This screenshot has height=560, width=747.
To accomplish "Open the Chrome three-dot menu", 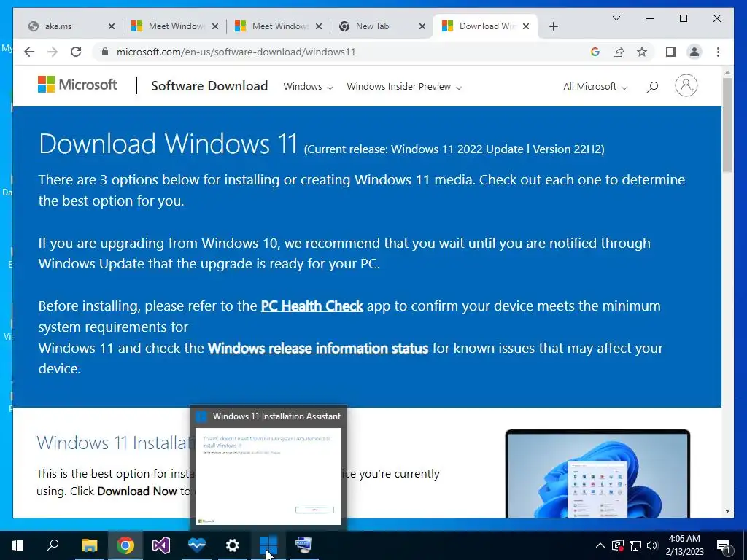I will [718, 52].
